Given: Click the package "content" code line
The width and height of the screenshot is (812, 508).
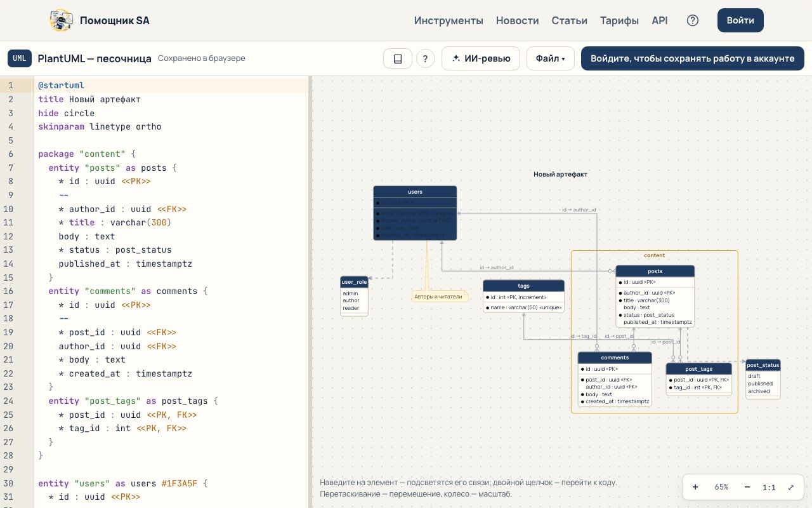Looking at the screenshot, I should 87,154.
